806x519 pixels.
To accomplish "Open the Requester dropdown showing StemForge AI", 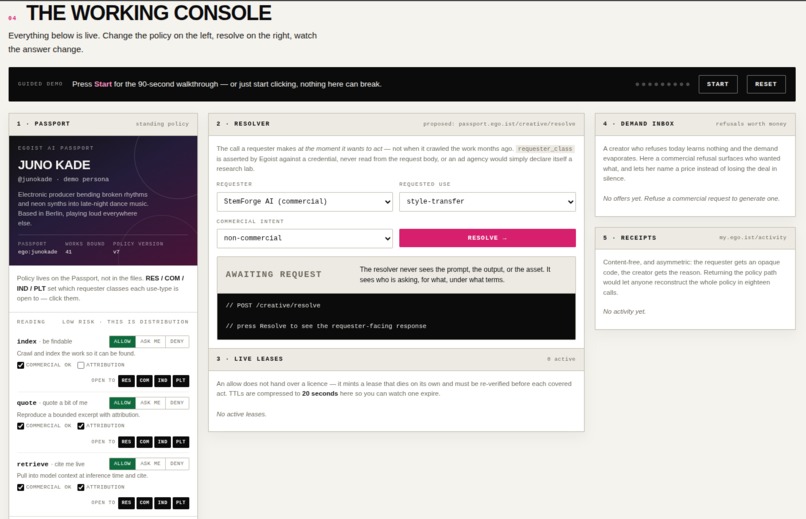I will pos(304,201).
